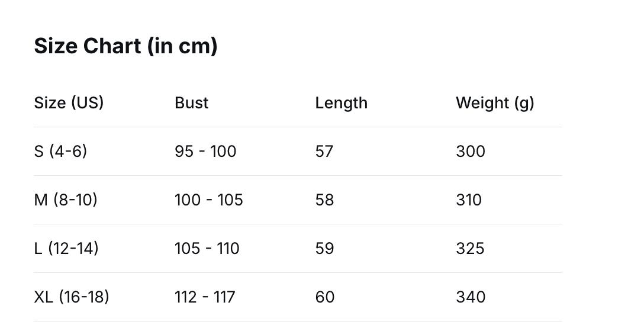Click the length value 58

[324, 200]
